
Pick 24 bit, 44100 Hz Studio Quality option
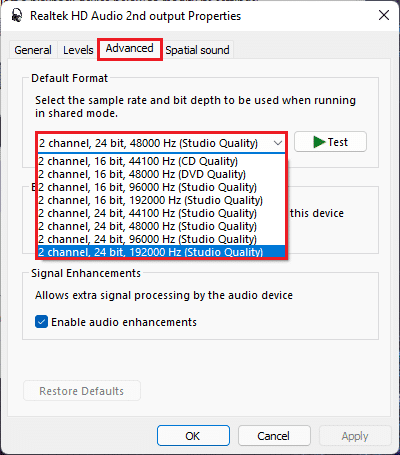coord(161,213)
